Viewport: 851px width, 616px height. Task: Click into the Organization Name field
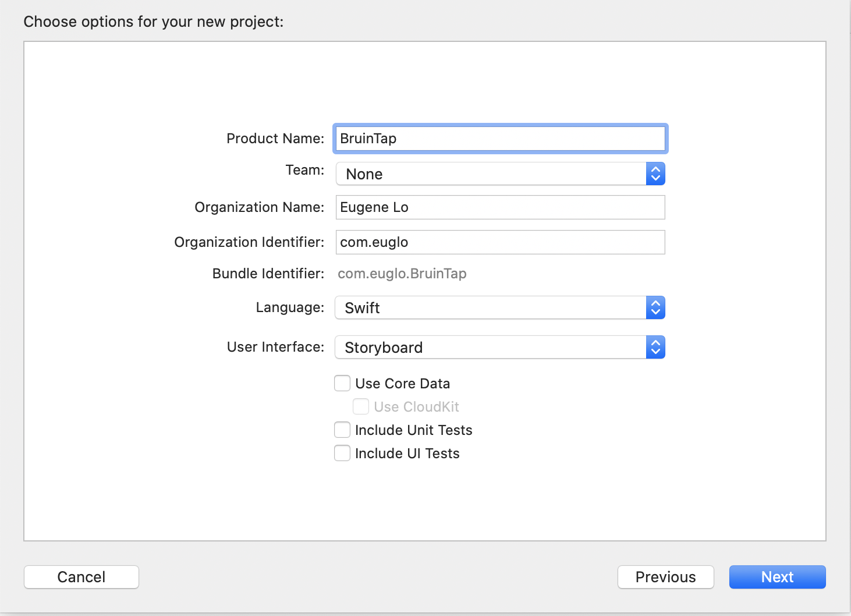pyautogui.click(x=500, y=207)
